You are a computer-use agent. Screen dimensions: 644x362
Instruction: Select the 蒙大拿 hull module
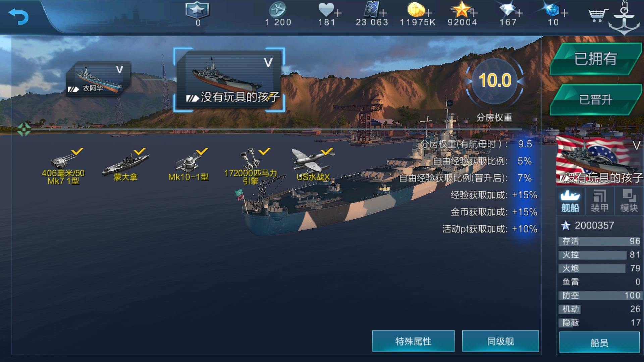point(126,165)
